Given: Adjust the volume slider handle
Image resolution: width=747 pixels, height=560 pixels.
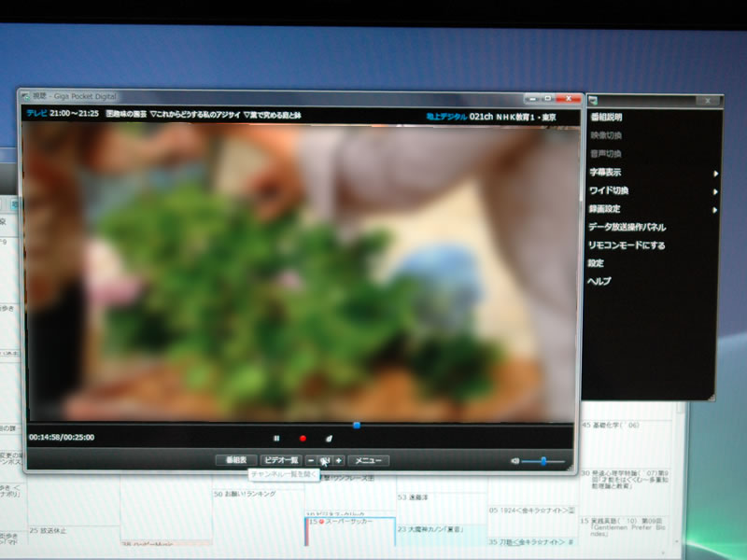Looking at the screenshot, I should coord(543,461).
